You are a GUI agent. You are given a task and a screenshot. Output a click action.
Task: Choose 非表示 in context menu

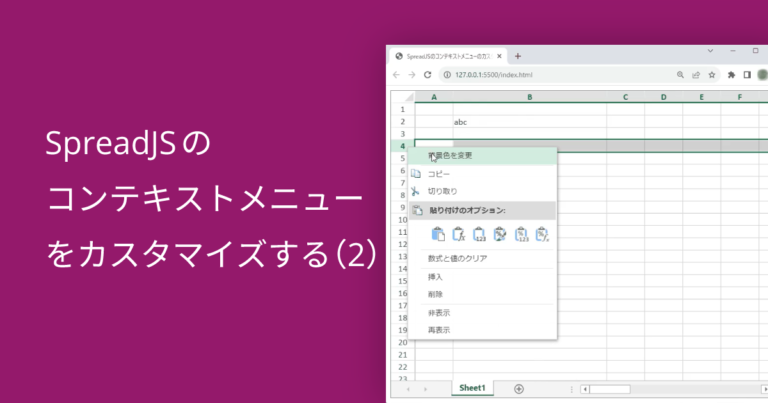pos(482,313)
